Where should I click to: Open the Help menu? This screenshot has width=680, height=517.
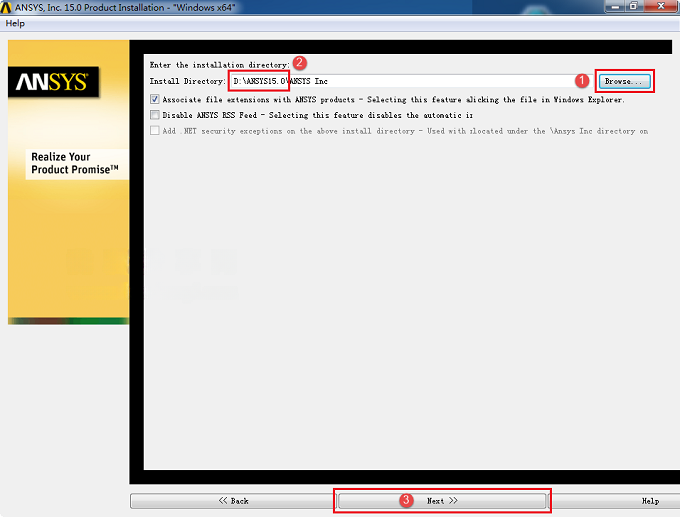click(x=15, y=23)
